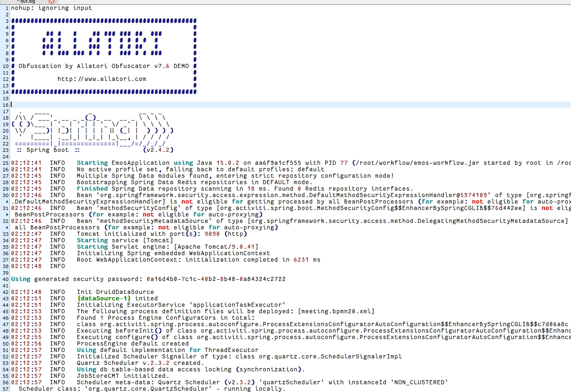Click the ':: Spring Boot ::' label
Viewport: 571px width, 392px height.
coord(48,150)
